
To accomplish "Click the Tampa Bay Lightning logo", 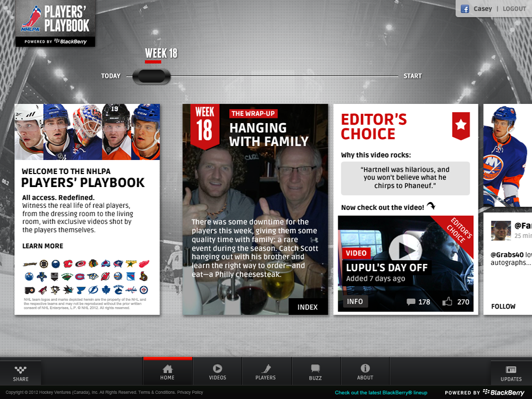I will point(93,290).
